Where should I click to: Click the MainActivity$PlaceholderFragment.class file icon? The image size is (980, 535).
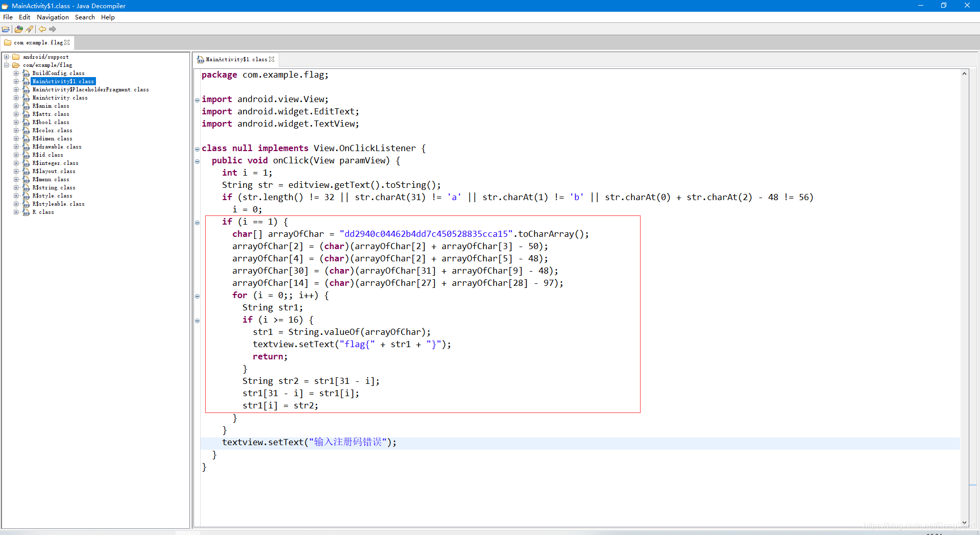[x=26, y=89]
